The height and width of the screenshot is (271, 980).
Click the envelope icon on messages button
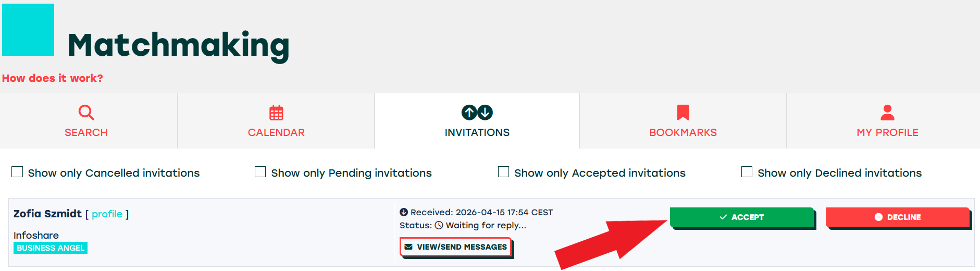pos(408,247)
